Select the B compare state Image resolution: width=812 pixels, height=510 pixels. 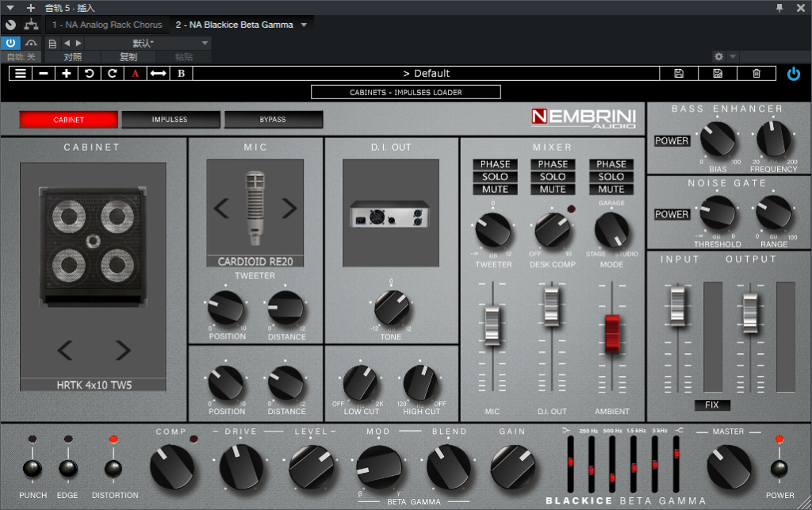[182, 74]
